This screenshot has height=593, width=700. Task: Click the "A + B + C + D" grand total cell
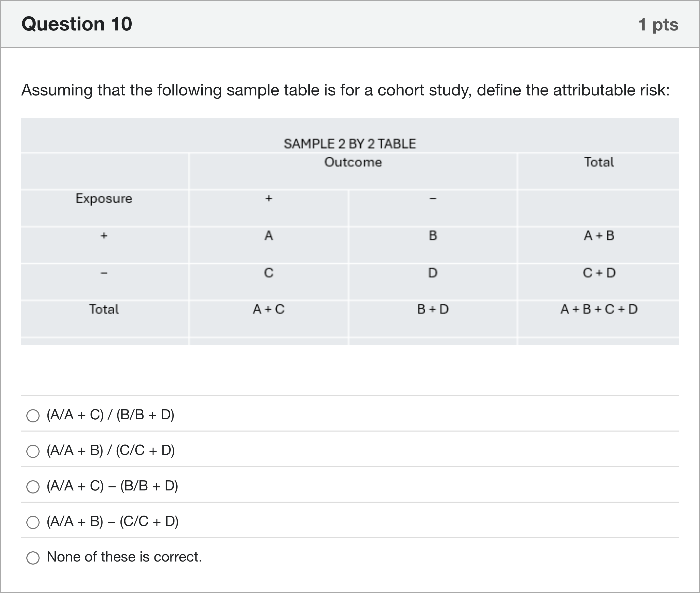pyautogui.click(x=599, y=309)
